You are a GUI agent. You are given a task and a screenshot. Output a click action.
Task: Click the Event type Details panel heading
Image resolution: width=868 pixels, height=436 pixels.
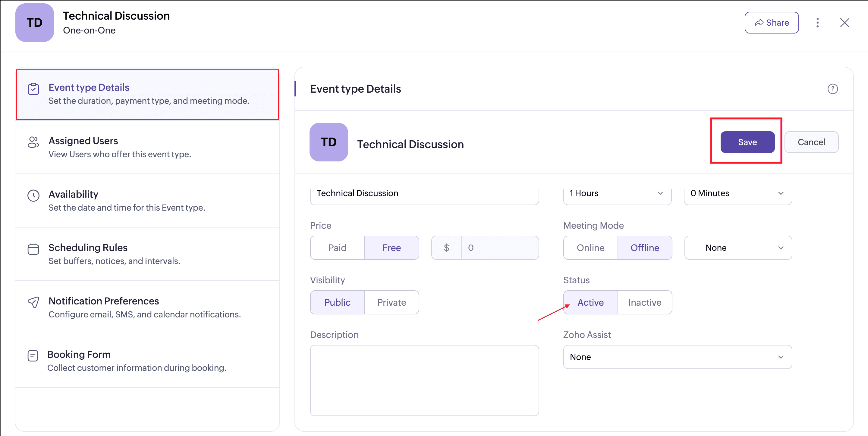pos(355,89)
